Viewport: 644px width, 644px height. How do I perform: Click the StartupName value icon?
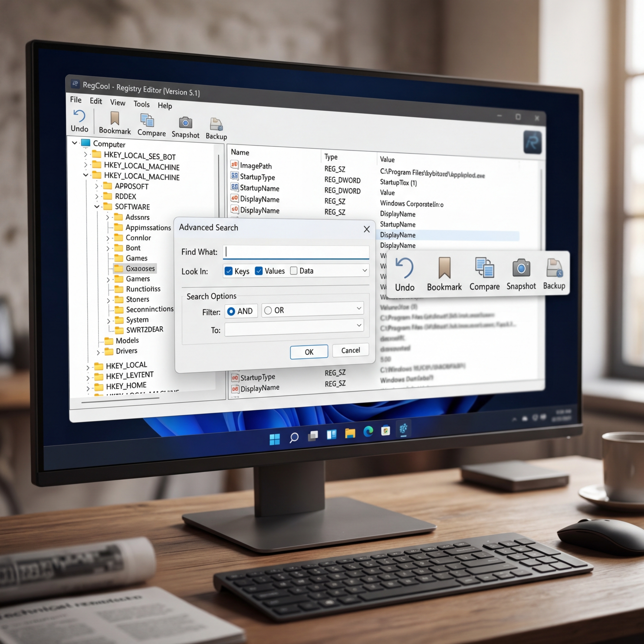[x=234, y=187]
